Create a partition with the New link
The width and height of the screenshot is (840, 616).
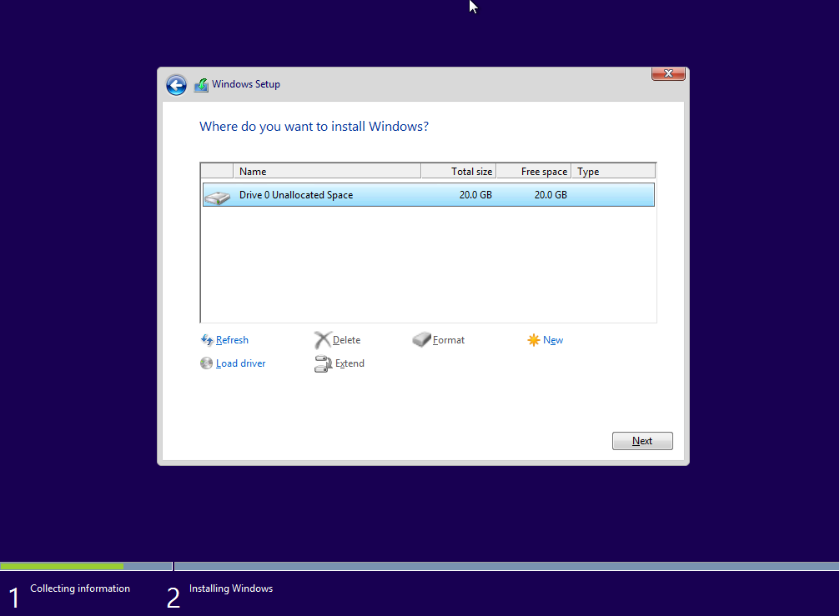553,340
